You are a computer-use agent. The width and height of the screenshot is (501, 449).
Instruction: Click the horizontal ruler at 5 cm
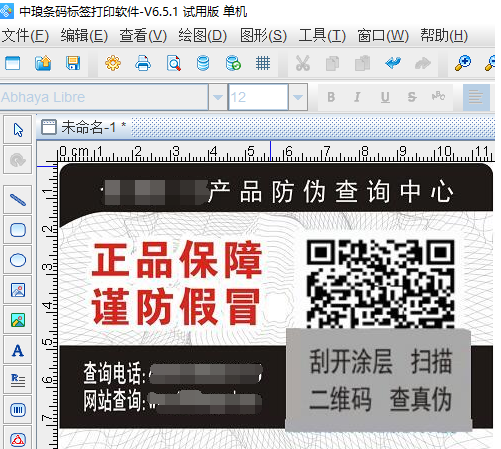click(x=251, y=152)
